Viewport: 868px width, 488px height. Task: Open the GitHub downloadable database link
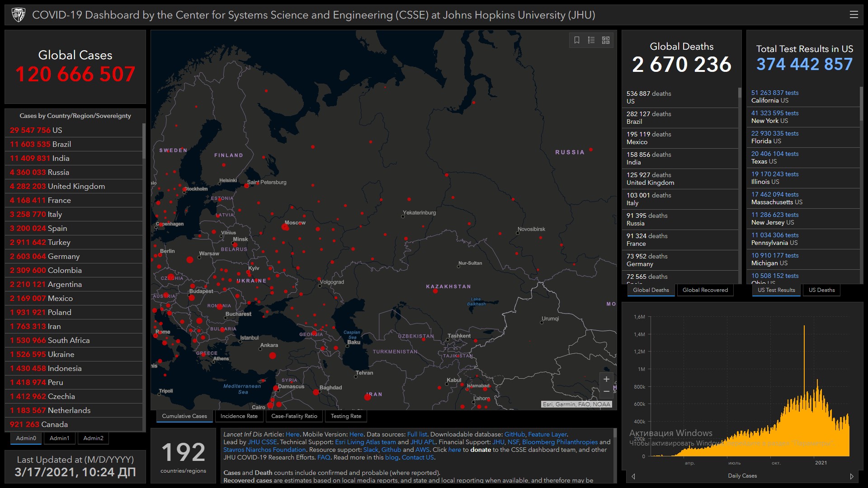(514, 434)
